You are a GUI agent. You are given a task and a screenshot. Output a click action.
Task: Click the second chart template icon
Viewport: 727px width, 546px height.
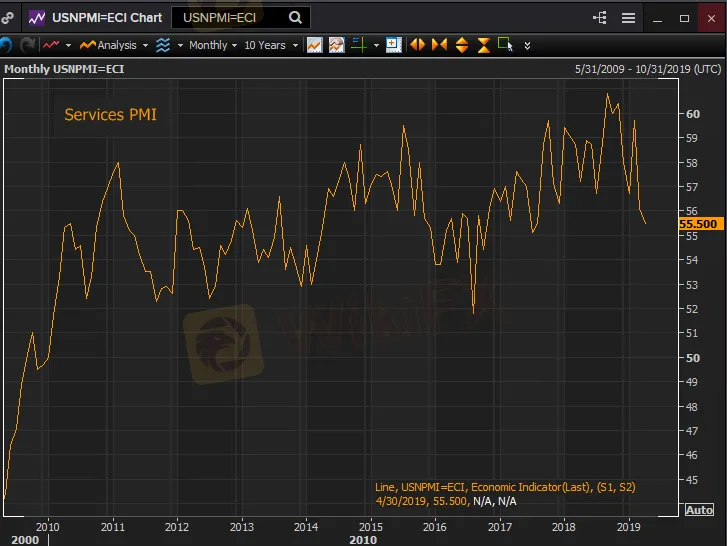[x=336, y=45]
